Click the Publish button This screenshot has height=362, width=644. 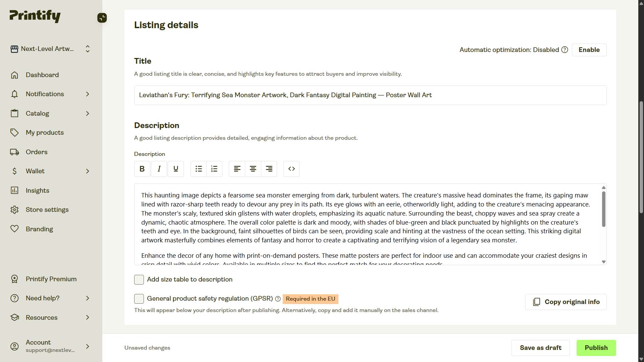596,348
